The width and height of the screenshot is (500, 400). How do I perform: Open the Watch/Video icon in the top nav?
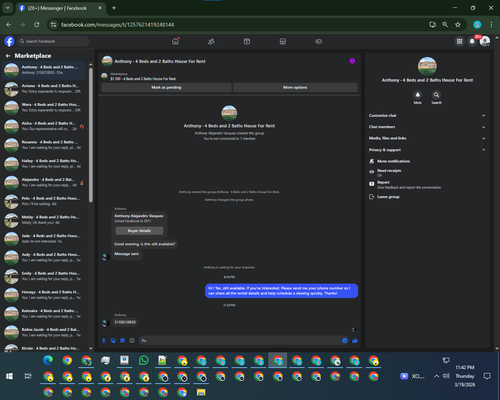(247, 41)
